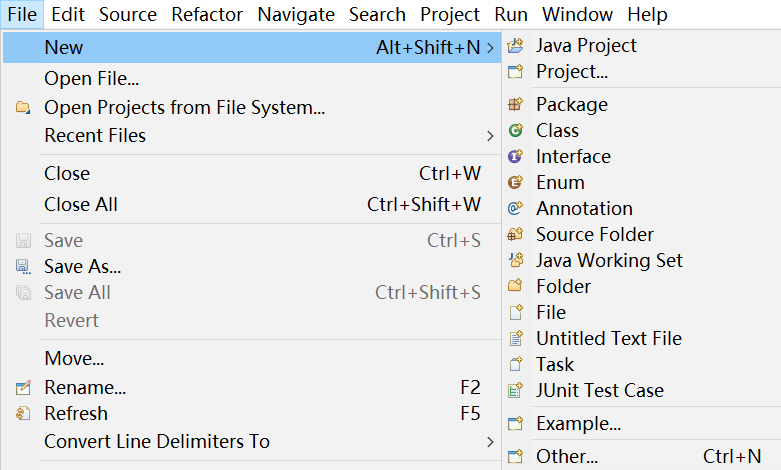The height and width of the screenshot is (470, 781).
Task: Choose Open Projects from File System
Action: (x=184, y=107)
